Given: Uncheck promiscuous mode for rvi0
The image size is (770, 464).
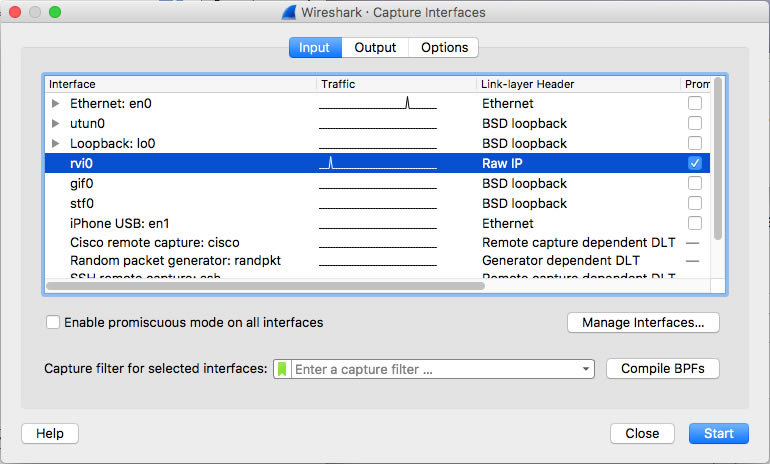Looking at the screenshot, I should click(694, 163).
